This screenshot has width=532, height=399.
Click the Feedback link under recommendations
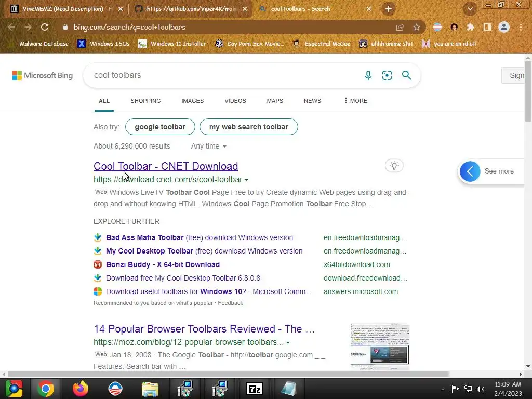click(x=230, y=303)
